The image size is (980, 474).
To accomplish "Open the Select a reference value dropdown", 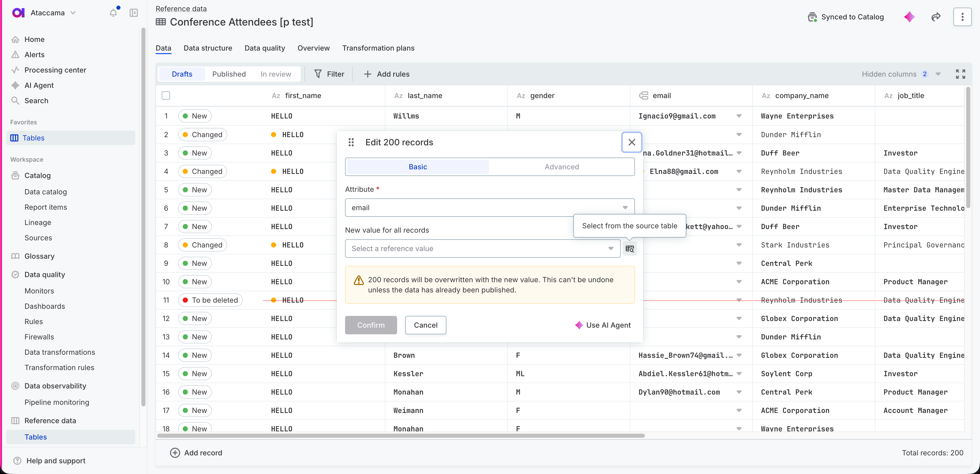I will point(482,248).
